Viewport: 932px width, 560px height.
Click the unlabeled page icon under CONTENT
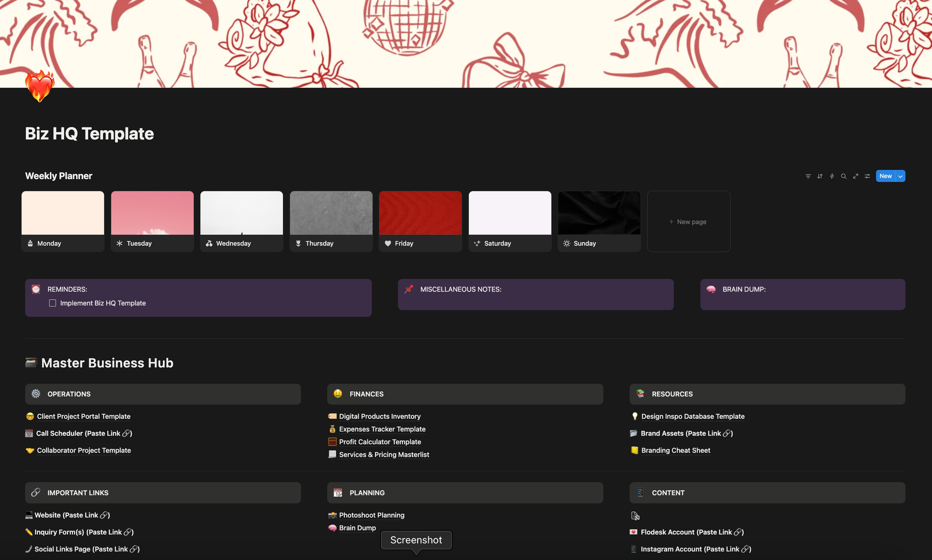pyautogui.click(x=635, y=516)
